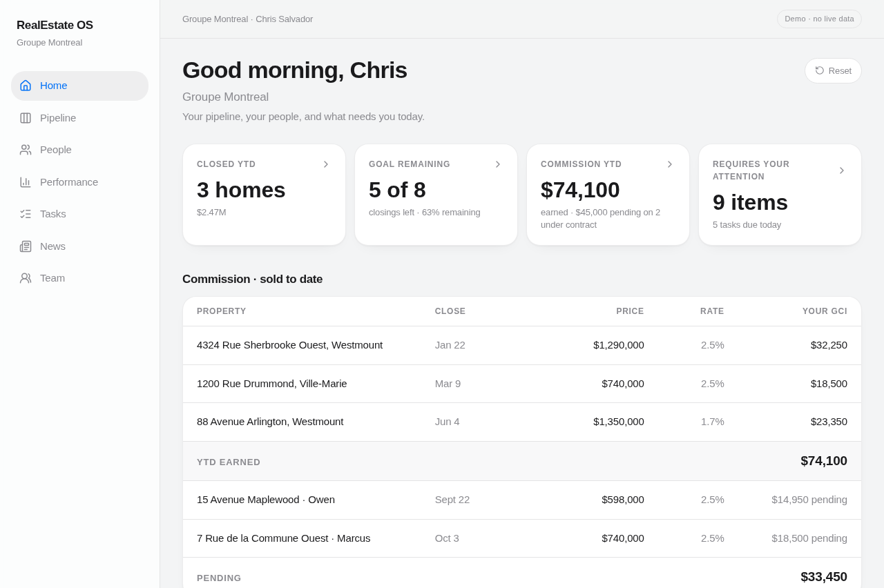Open the News section
The height and width of the screenshot is (588, 884).
coord(79,246)
